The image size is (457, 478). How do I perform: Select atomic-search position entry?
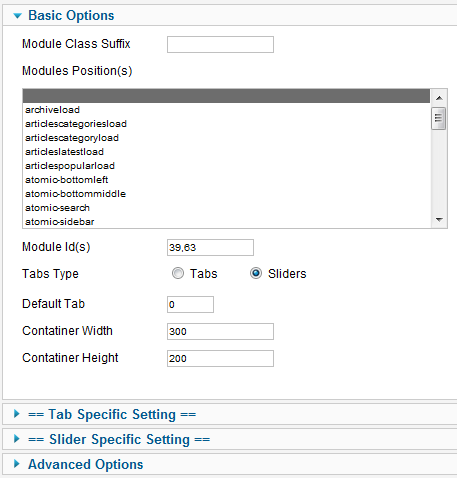(x=226, y=208)
